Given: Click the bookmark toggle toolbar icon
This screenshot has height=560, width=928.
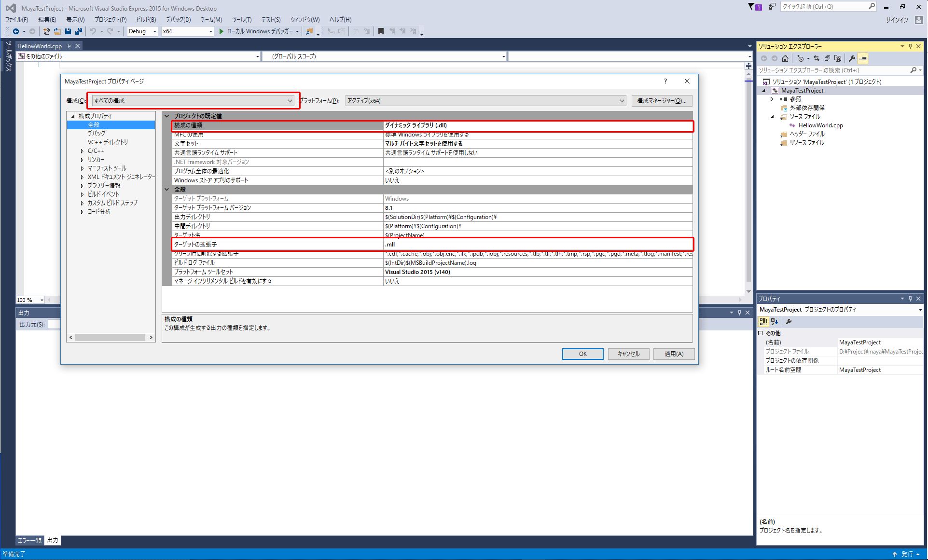Looking at the screenshot, I should [381, 31].
